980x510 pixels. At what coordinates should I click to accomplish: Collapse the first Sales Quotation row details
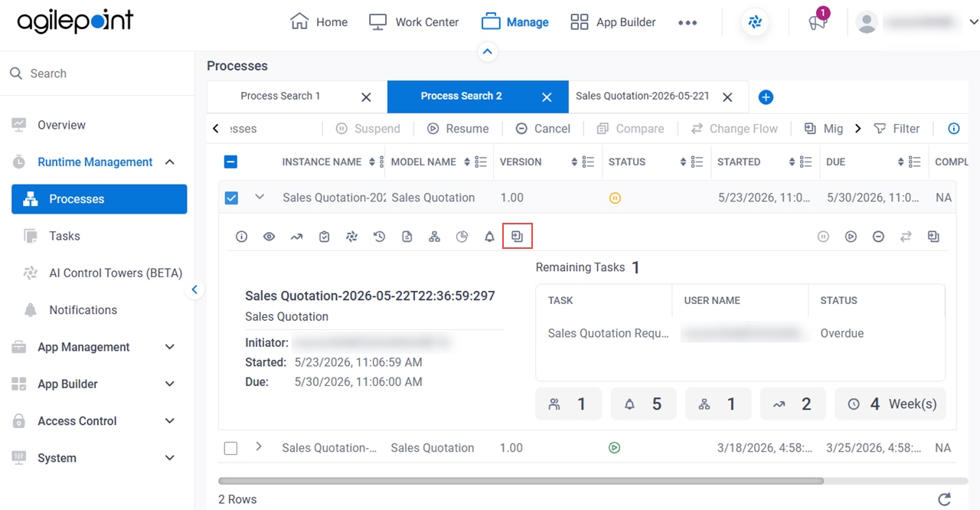click(x=260, y=197)
